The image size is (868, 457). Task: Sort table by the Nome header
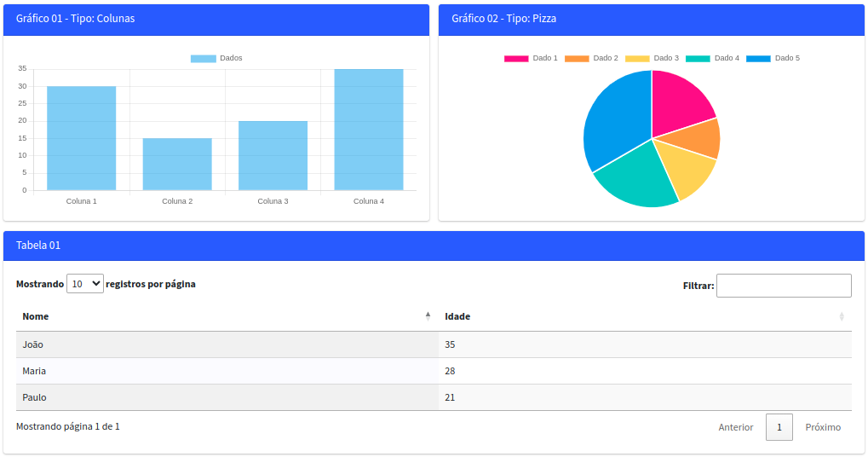[x=36, y=316]
